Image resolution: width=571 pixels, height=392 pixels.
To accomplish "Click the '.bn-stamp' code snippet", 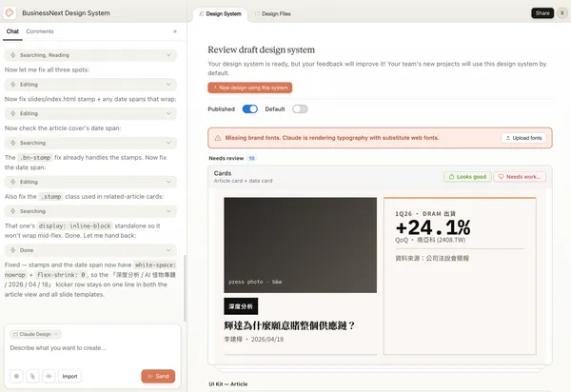I will pyautogui.click(x=35, y=158).
